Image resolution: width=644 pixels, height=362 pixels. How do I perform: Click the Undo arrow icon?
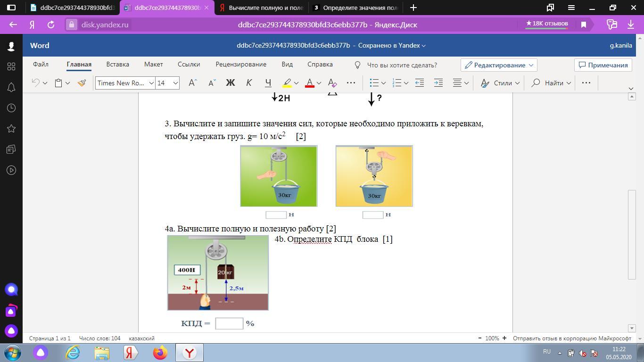click(x=35, y=83)
